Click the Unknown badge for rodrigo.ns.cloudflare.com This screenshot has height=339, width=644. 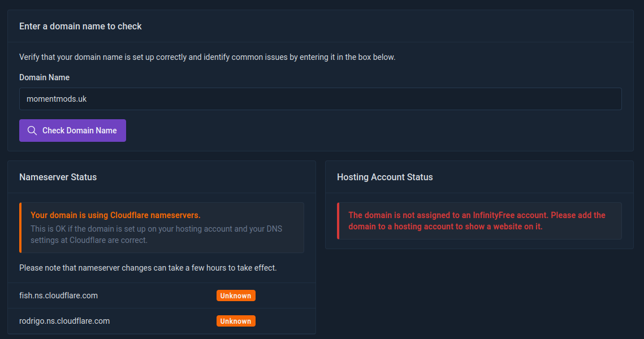(236, 321)
